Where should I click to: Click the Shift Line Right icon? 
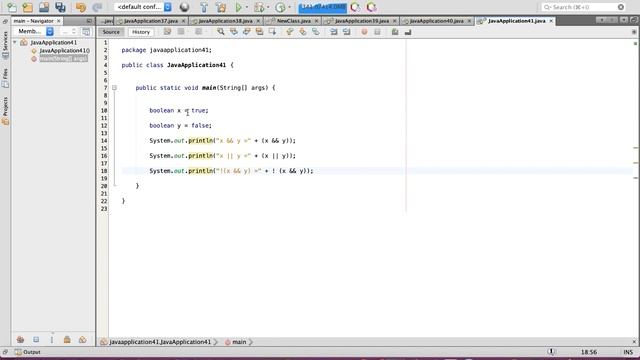[347, 32]
